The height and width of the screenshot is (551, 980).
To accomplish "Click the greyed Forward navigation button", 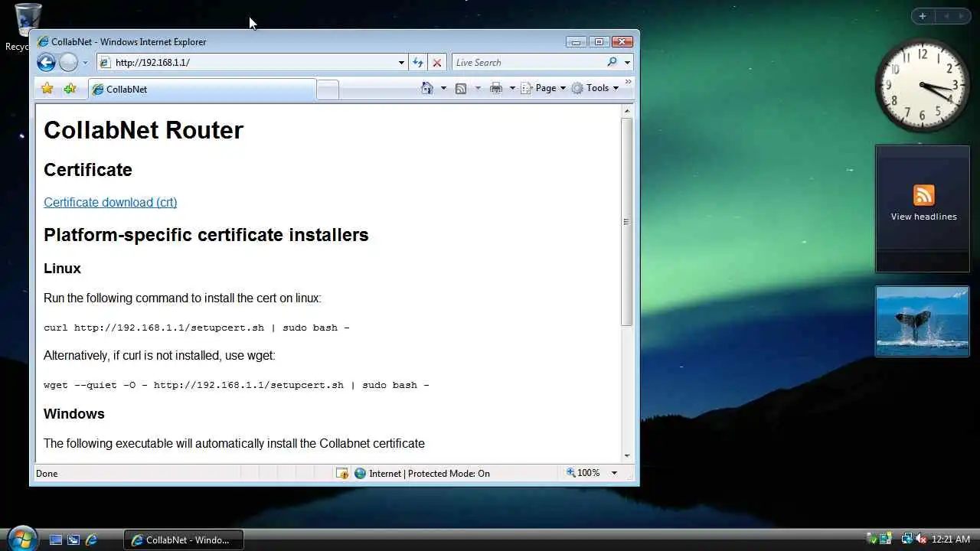I will click(68, 63).
